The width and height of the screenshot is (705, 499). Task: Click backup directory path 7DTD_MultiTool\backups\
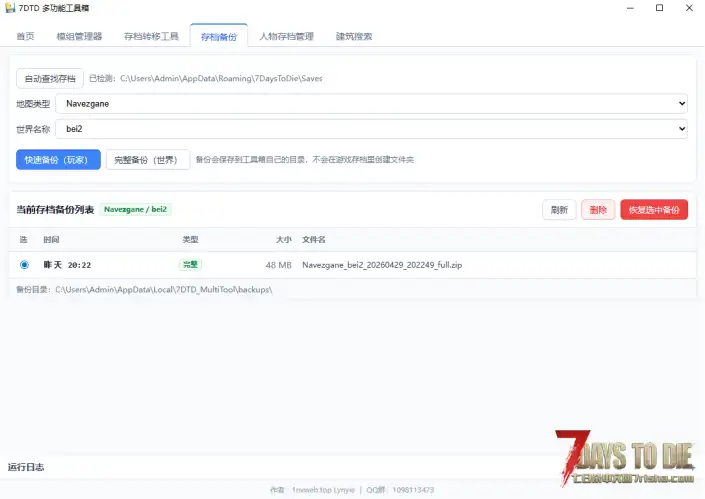click(x=164, y=290)
